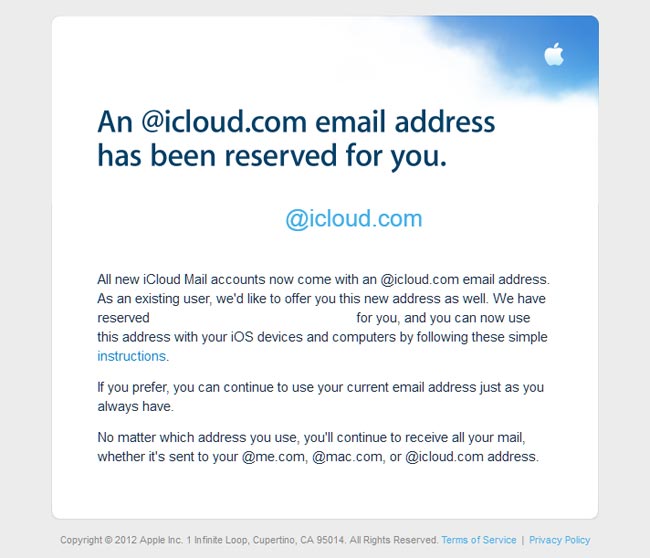Open the instructions link

(x=131, y=356)
